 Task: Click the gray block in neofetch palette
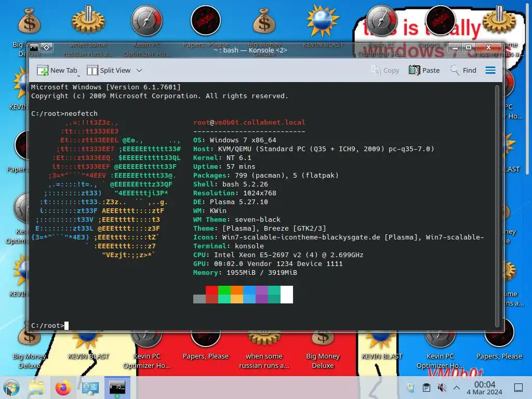click(x=199, y=299)
